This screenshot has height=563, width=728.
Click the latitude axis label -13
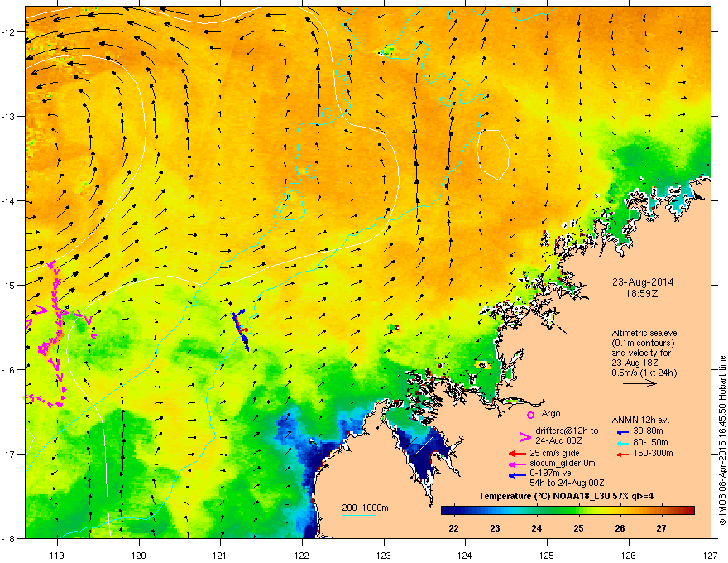[8, 117]
